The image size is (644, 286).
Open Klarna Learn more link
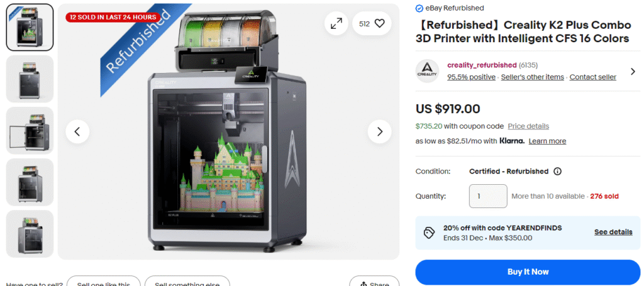(547, 141)
